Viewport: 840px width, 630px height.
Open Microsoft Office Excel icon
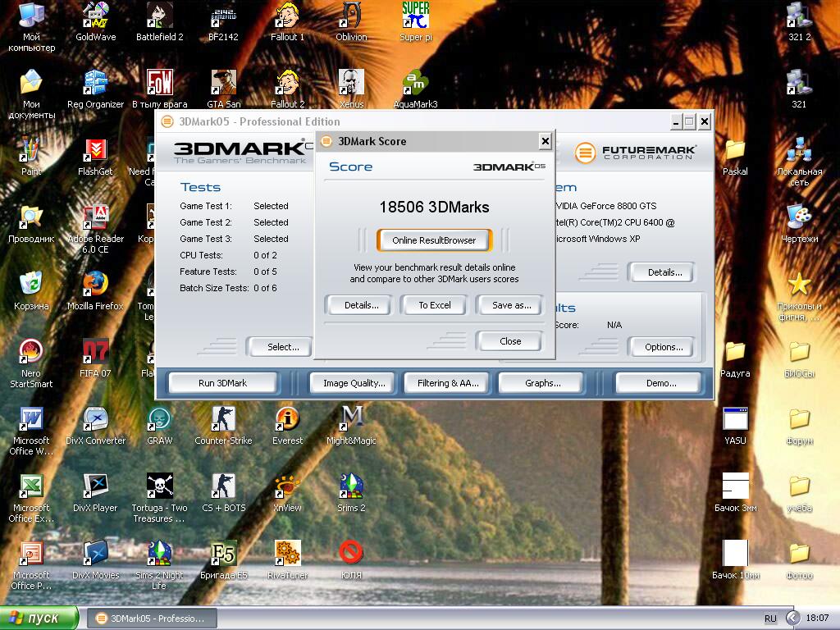point(31,498)
